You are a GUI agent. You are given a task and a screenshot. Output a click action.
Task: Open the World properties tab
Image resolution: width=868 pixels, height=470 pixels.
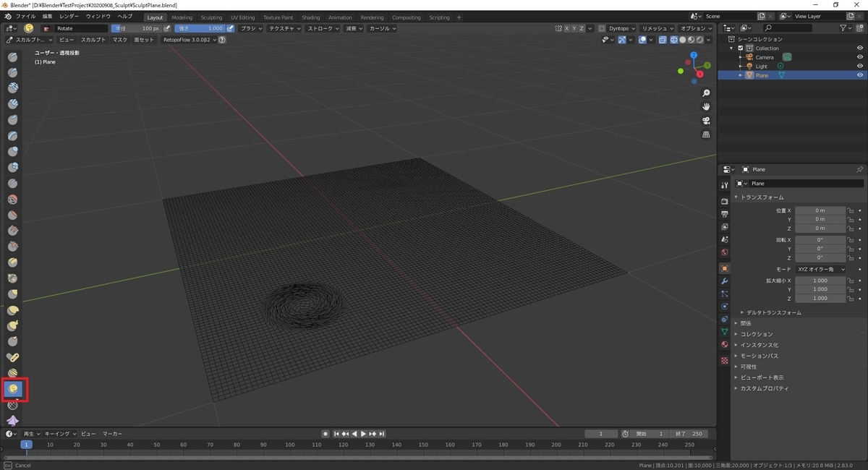[725, 252]
